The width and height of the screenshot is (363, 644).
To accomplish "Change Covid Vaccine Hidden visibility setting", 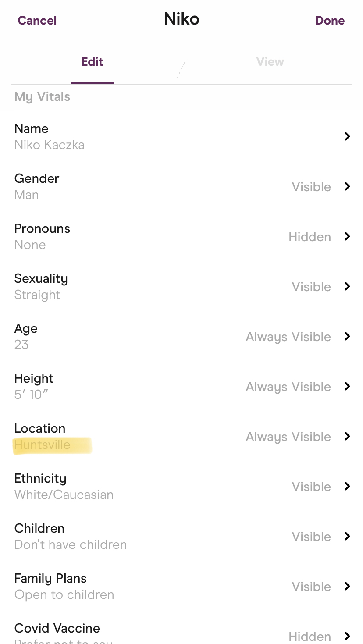I will (310, 637).
